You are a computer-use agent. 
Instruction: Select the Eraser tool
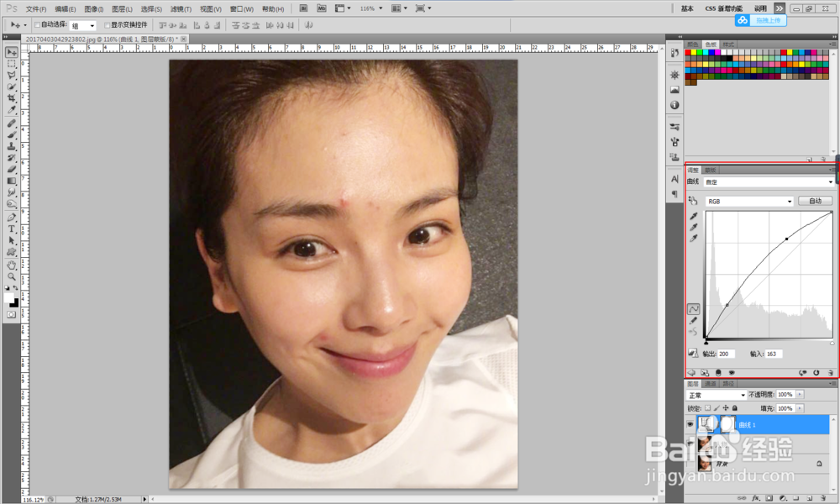point(11,169)
